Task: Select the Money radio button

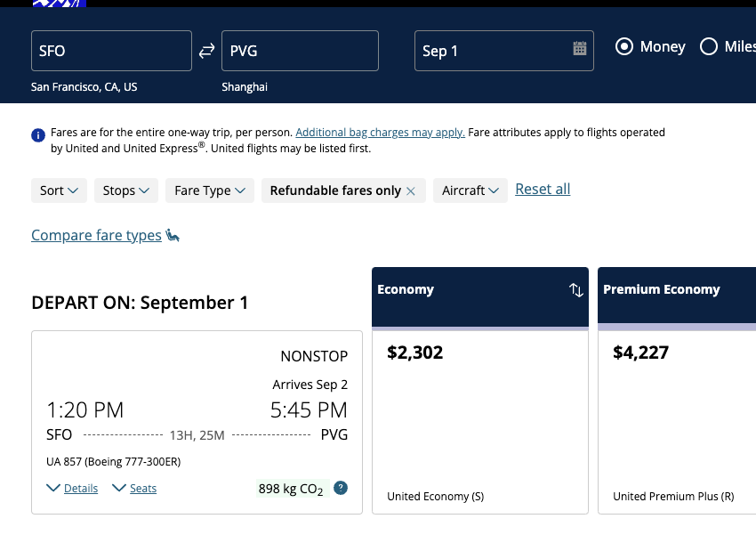Action: coord(624,47)
